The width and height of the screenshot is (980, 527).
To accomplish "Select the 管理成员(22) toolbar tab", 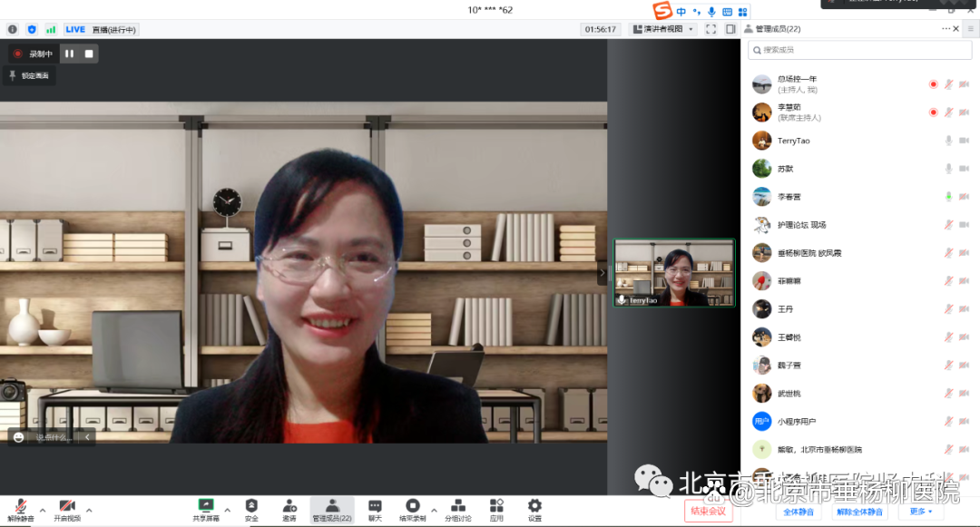I will point(331,510).
